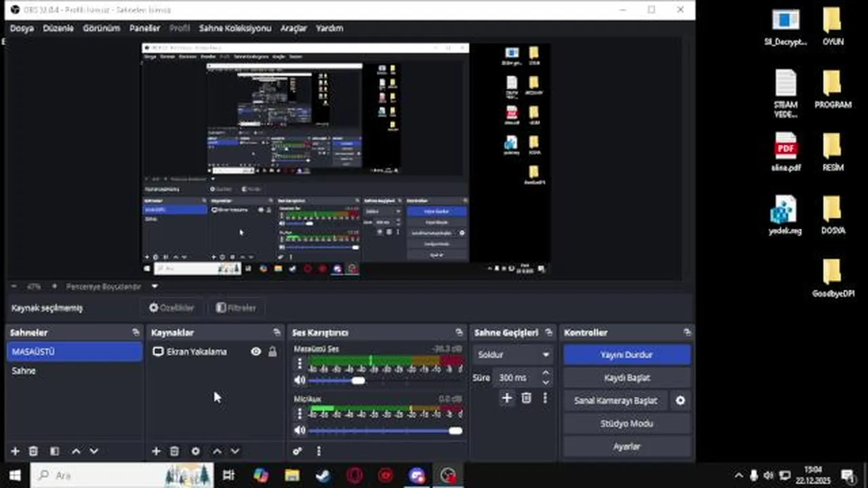Image resolution: width=868 pixels, height=488 pixels.
Task: Open the Yardım menu
Action: coord(330,28)
